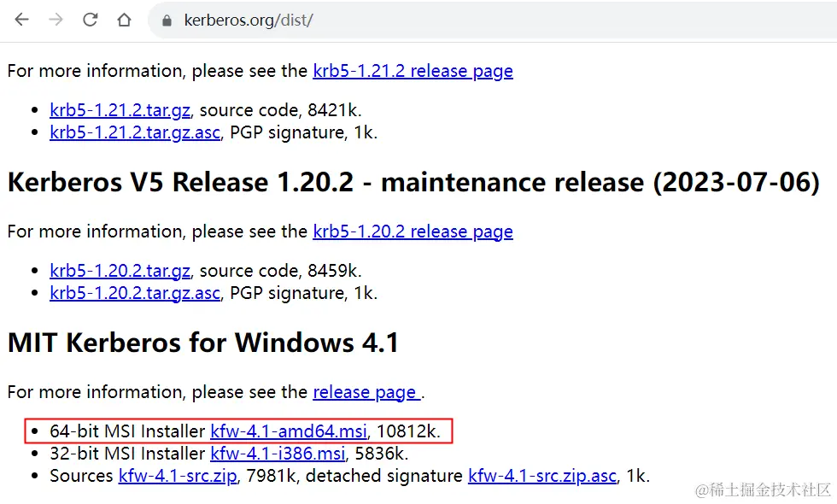Click the text "5836k." after the i386 installer
Image resolution: width=837 pixels, height=504 pixels.
coord(381,454)
